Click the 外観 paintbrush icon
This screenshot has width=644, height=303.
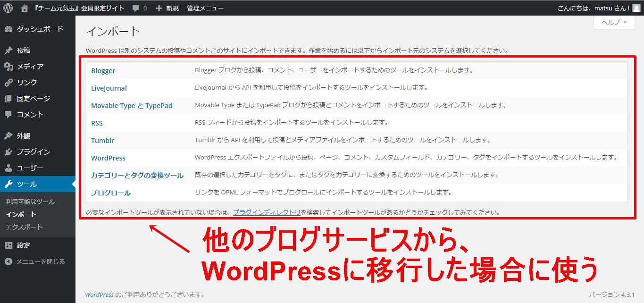click(8, 136)
